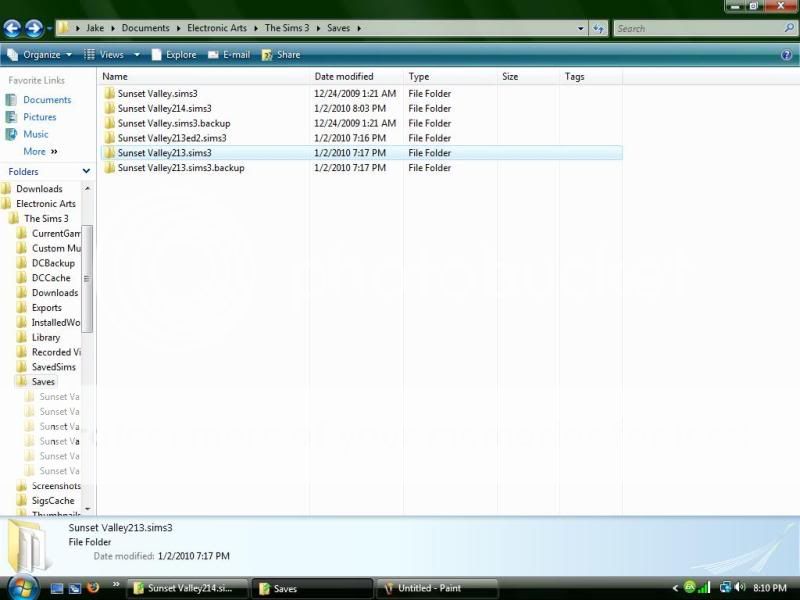Click the volume icon in the system tray
800x600 pixels.
point(739,588)
